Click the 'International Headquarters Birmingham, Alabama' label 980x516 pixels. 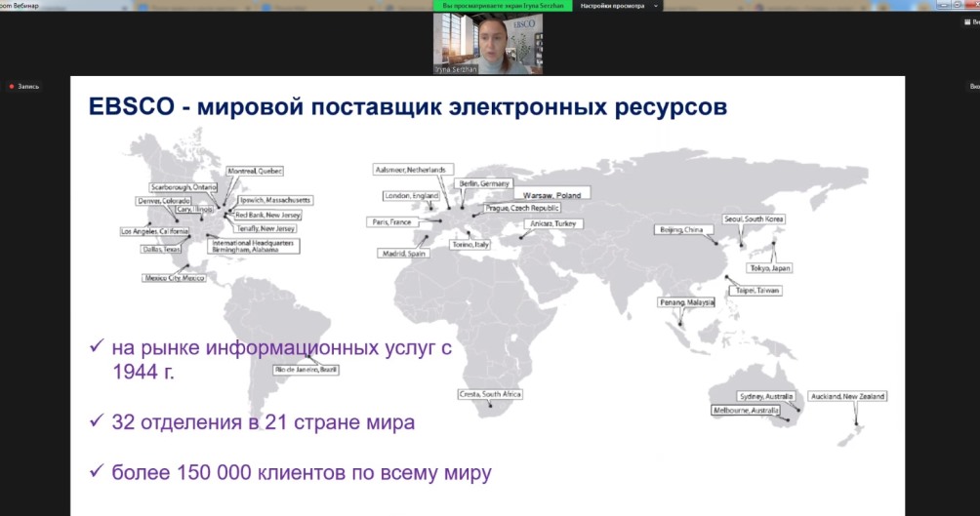point(253,246)
